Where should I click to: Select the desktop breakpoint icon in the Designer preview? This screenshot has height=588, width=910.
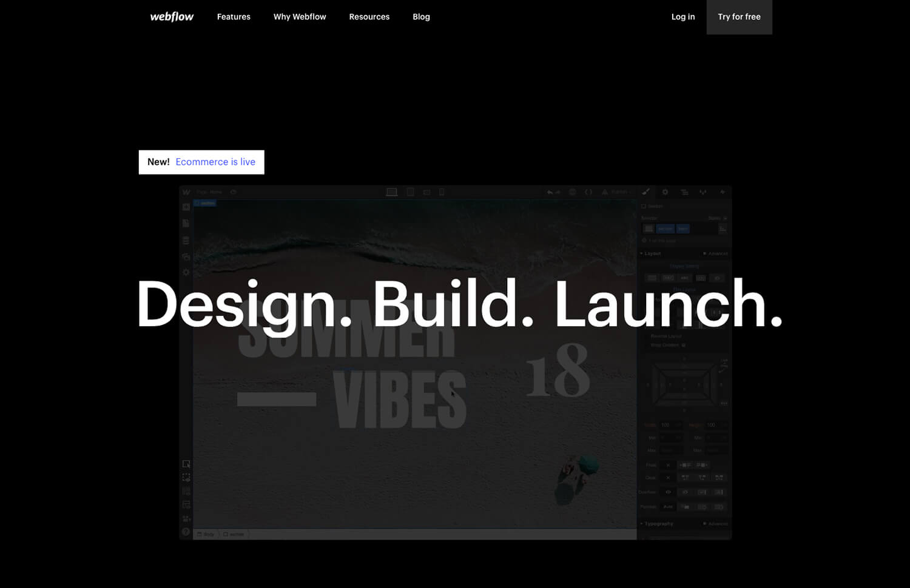[x=392, y=192]
